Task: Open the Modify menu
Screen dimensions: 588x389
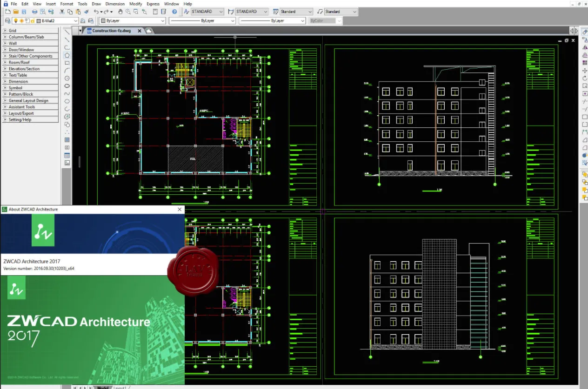Action: [136, 4]
